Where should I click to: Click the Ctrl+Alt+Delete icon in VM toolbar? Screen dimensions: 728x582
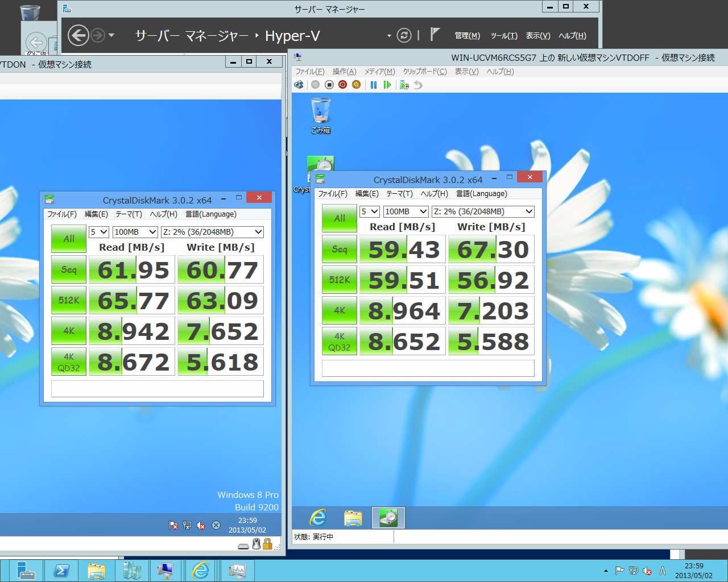(x=299, y=85)
